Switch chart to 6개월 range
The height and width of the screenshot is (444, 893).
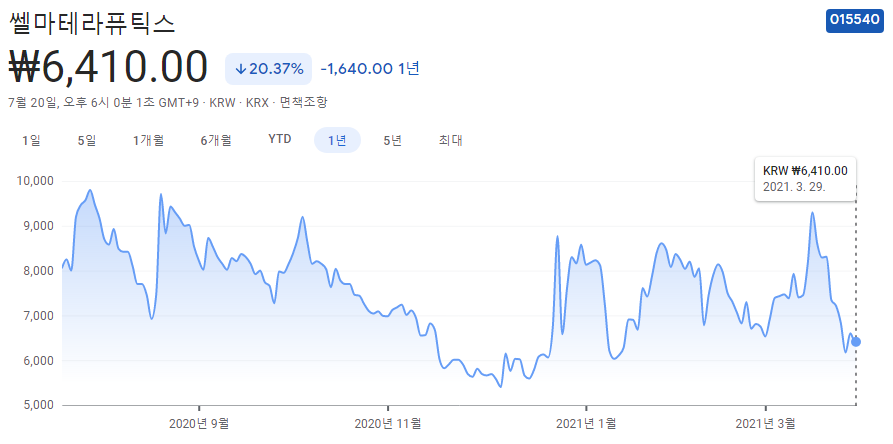(x=216, y=141)
